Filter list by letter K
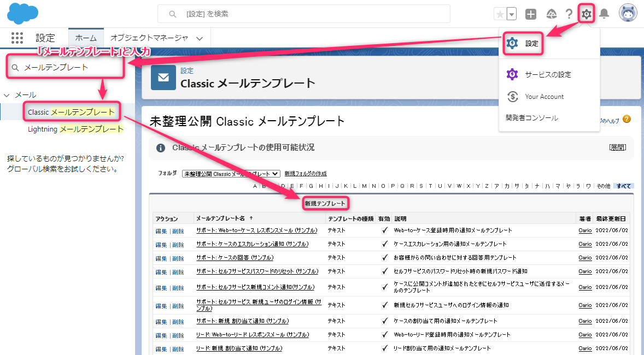Screen dimensions: 644x355 click(x=346, y=186)
